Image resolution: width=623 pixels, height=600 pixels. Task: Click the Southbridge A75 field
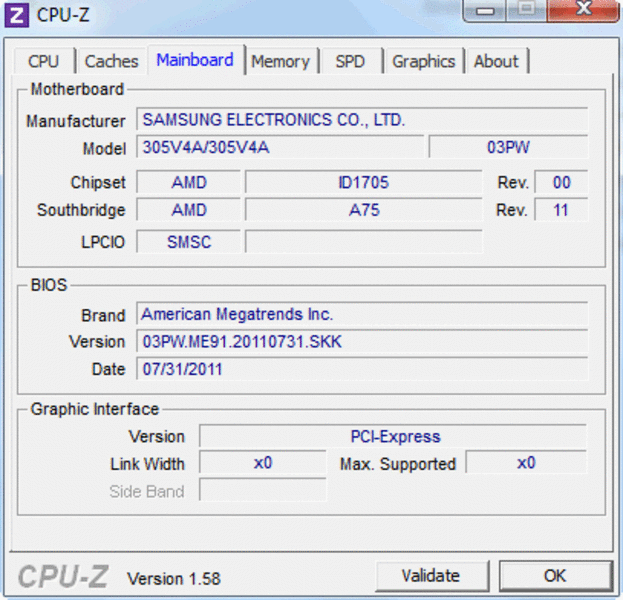(x=364, y=210)
